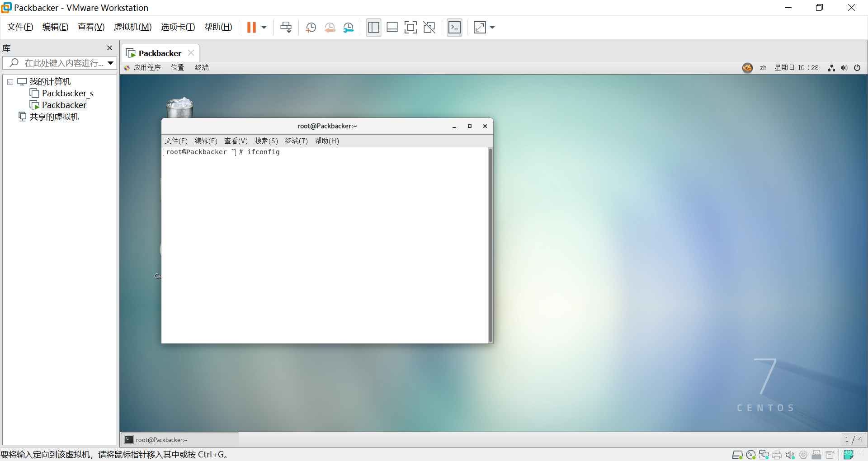Viewport: 868px width, 461px height.
Task: Collapse the 我的计算机 tree node
Action: point(10,82)
